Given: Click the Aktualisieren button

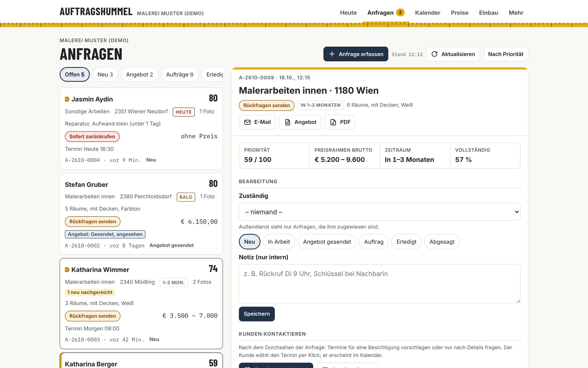Looking at the screenshot, I should [453, 54].
